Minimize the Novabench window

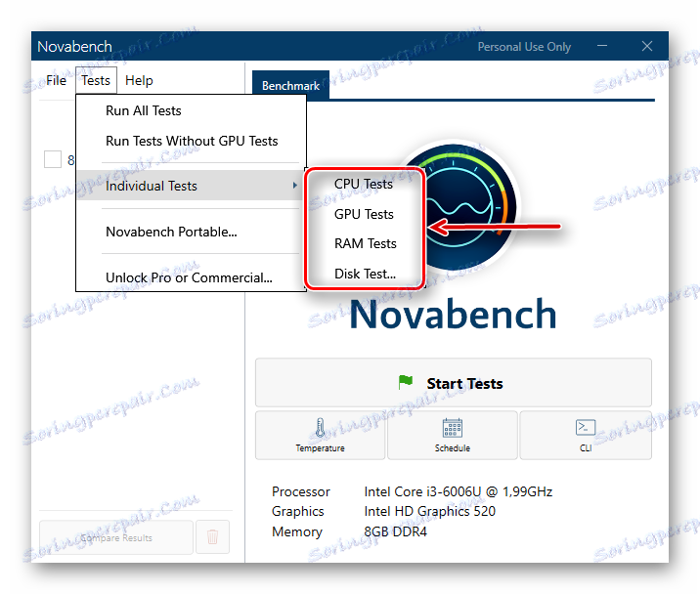602,46
